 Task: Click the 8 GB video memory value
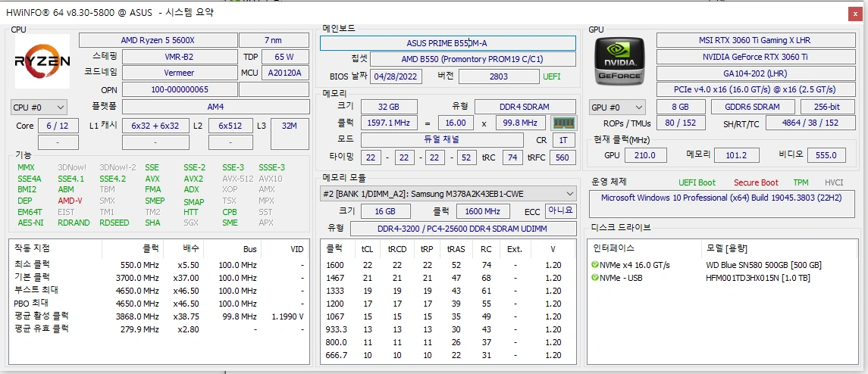pyautogui.click(x=680, y=107)
